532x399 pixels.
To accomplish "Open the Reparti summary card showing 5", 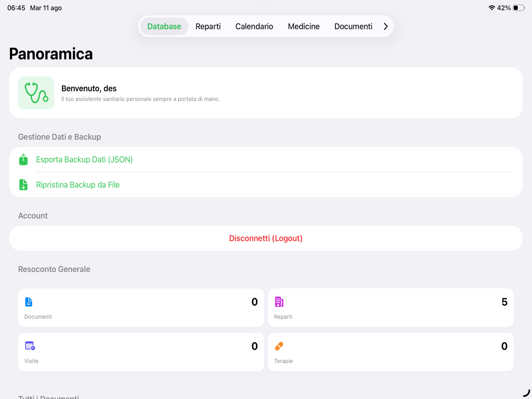I will 391,308.
